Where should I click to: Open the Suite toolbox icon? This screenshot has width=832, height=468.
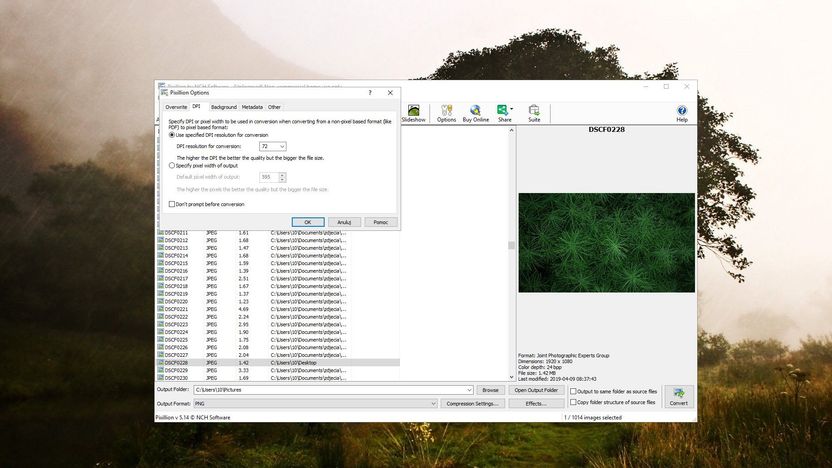[x=534, y=110]
